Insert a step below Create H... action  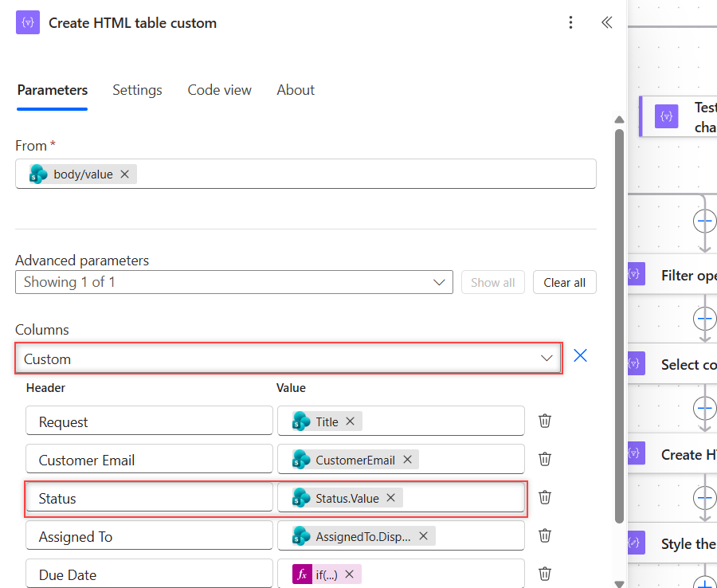click(x=705, y=498)
